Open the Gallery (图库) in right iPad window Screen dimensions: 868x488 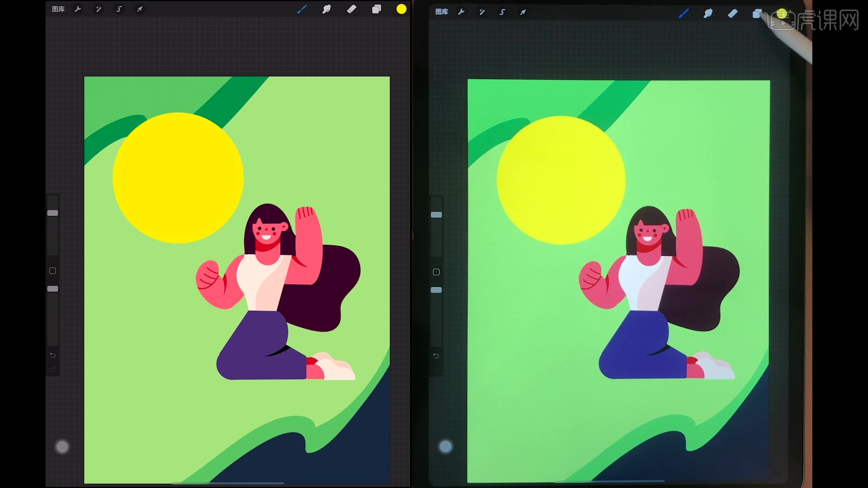442,12
